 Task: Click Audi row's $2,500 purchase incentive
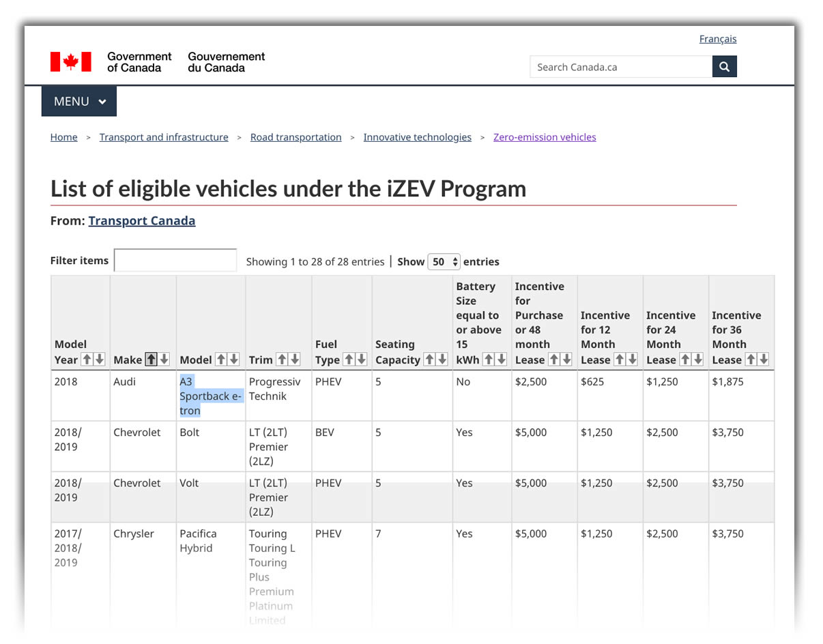[x=545, y=396]
